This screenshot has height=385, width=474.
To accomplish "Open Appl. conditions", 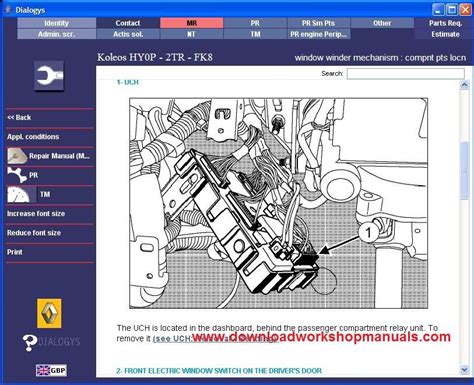I will (33, 137).
